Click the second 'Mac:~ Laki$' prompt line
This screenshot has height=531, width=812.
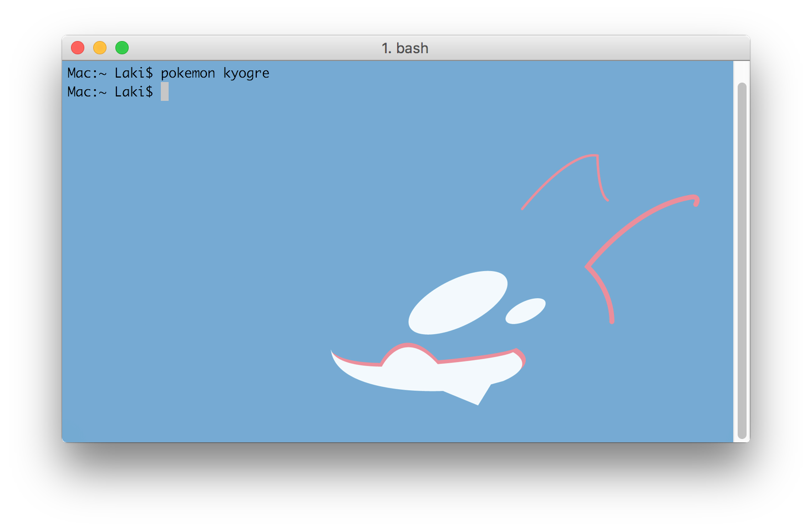pyautogui.click(x=110, y=92)
